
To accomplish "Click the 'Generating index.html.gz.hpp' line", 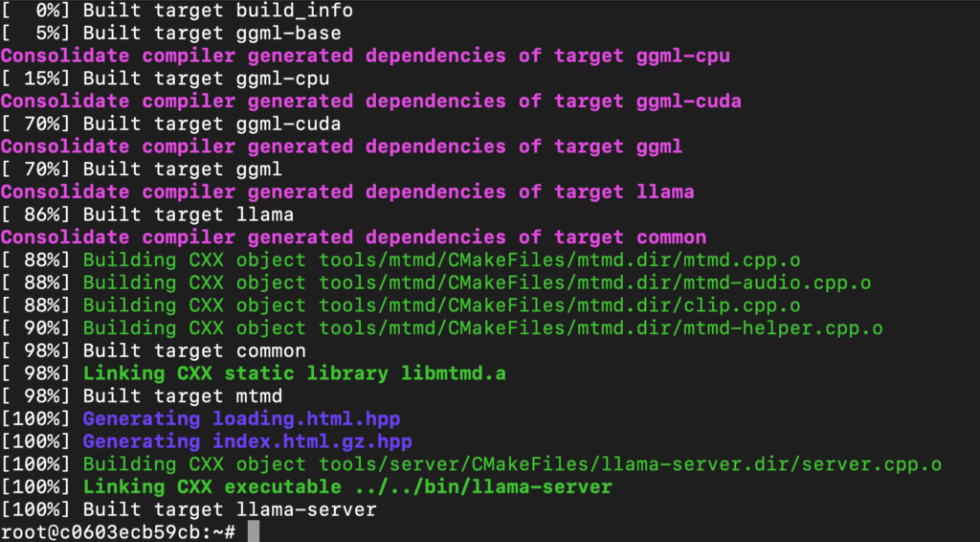I will (x=207, y=441).
